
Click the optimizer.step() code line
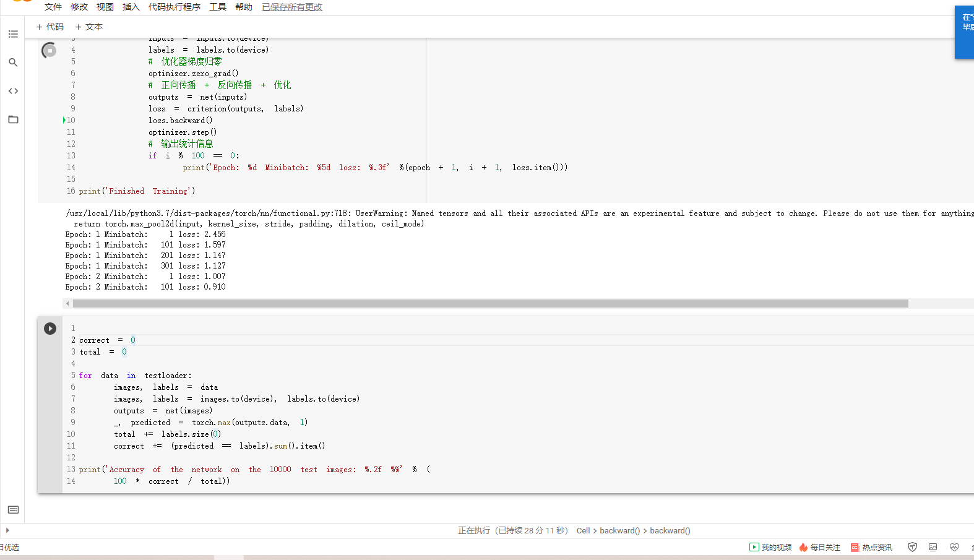click(x=183, y=132)
